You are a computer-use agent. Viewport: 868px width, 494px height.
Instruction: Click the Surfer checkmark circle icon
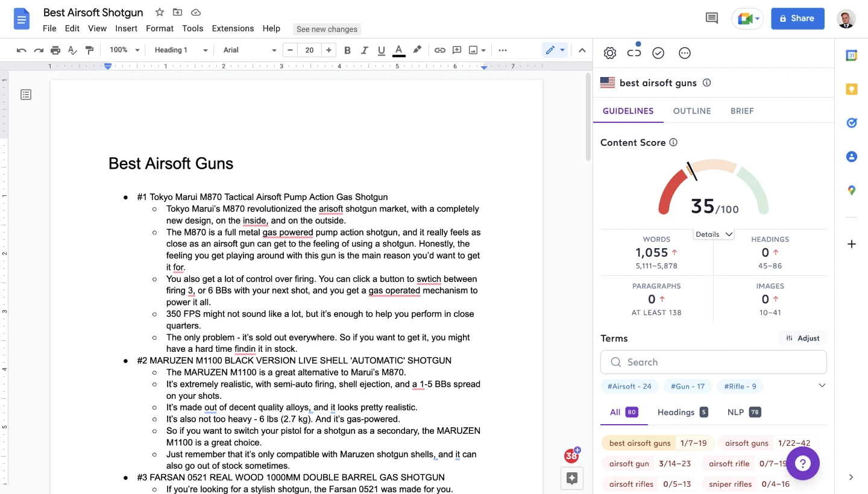658,53
